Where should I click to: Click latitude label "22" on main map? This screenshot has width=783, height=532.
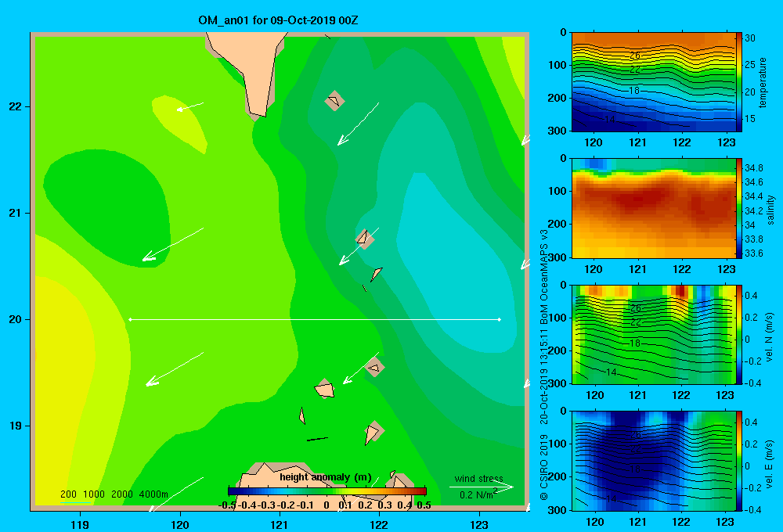point(16,107)
